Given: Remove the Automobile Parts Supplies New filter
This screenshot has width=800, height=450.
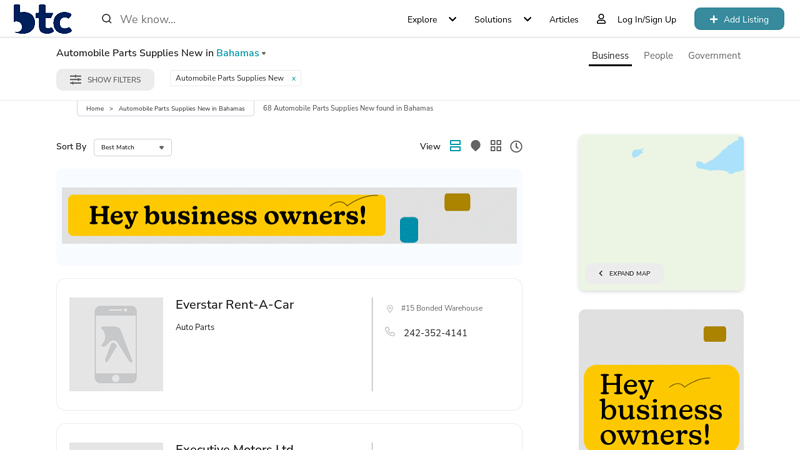Looking at the screenshot, I should tap(293, 78).
